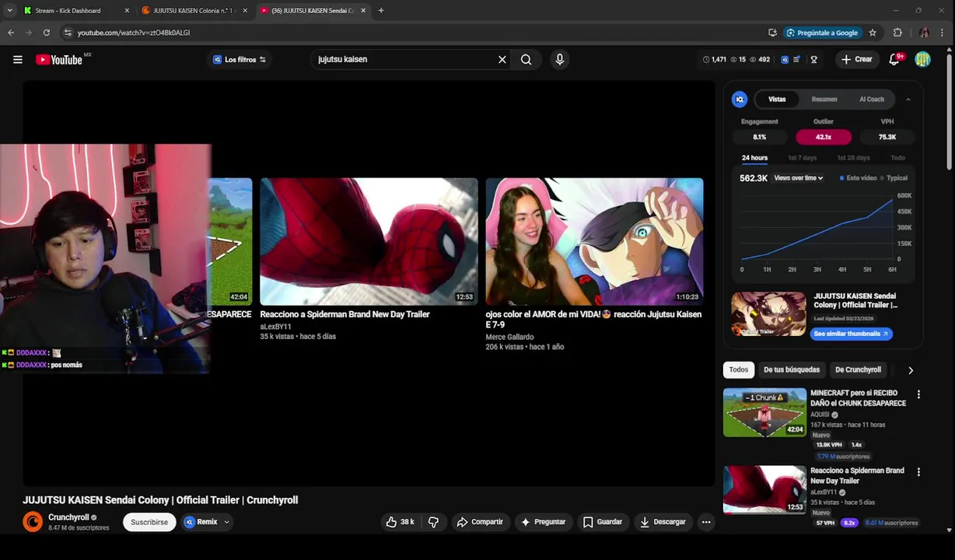Open the tab search dropdown arrow
This screenshot has width=955, height=560.
click(x=9, y=10)
